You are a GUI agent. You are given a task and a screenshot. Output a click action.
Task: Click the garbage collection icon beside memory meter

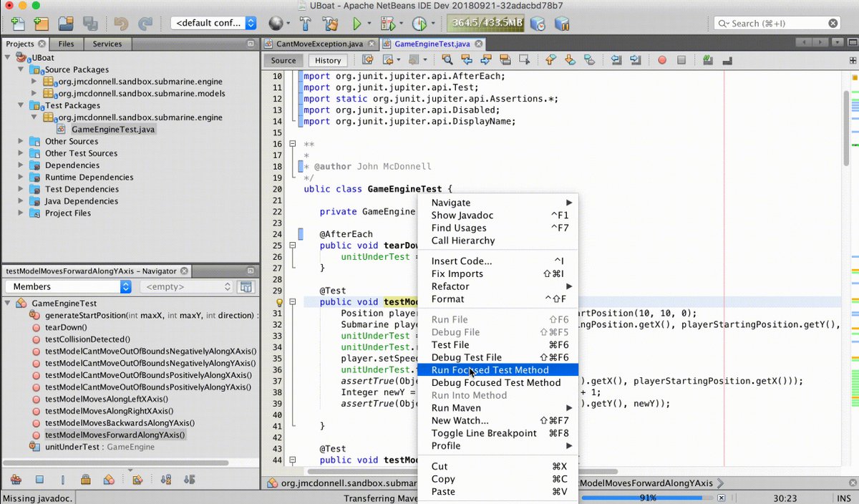click(538, 23)
